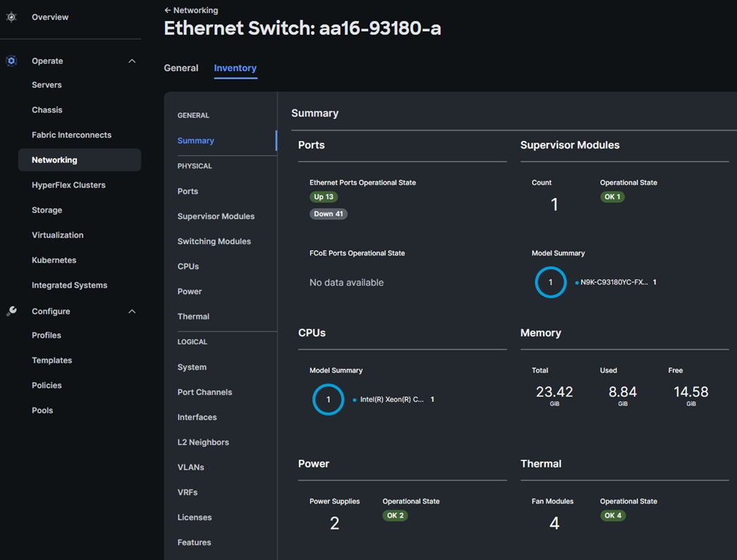This screenshot has width=737, height=560.
Task: Select Features under Logical
Action: pos(194,542)
